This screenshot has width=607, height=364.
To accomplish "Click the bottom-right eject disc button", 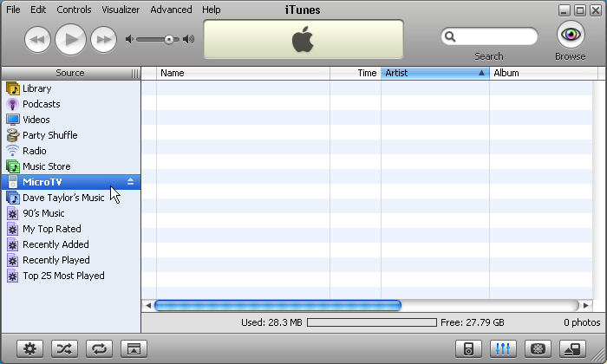I will tap(572, 349).
